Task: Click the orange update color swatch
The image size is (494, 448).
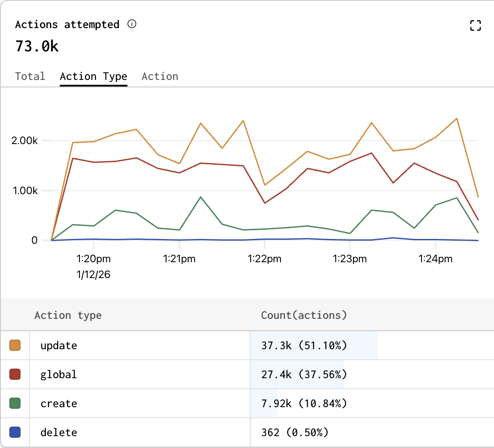Action: point(15,345)
